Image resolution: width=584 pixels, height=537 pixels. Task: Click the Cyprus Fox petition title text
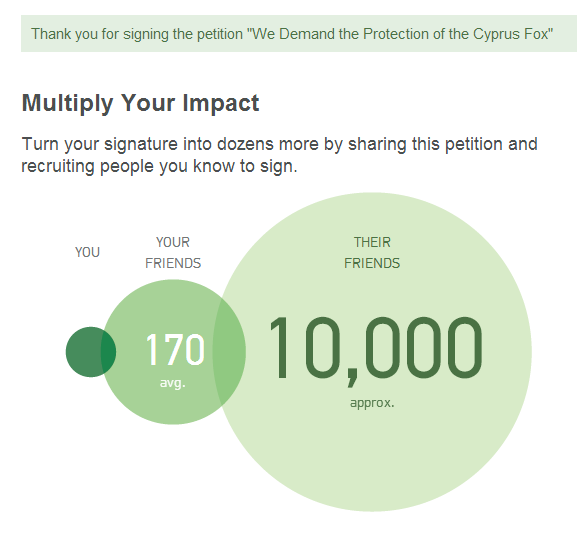[400, 34]
